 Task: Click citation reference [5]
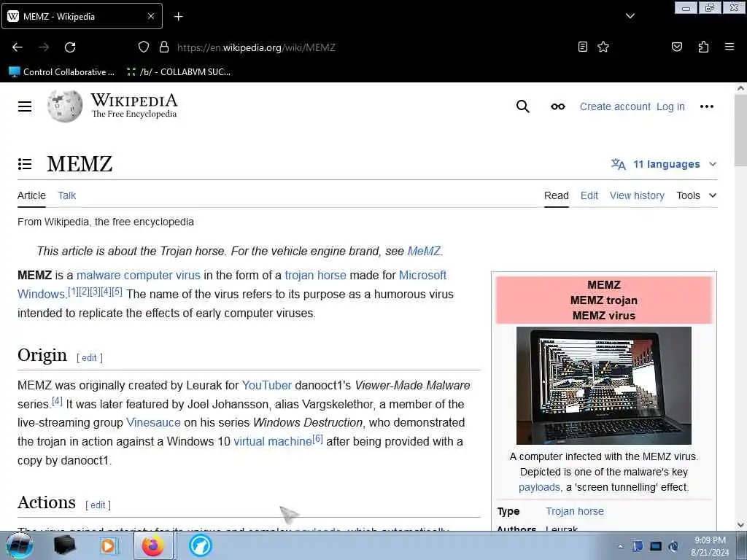[x=117, y=292]
